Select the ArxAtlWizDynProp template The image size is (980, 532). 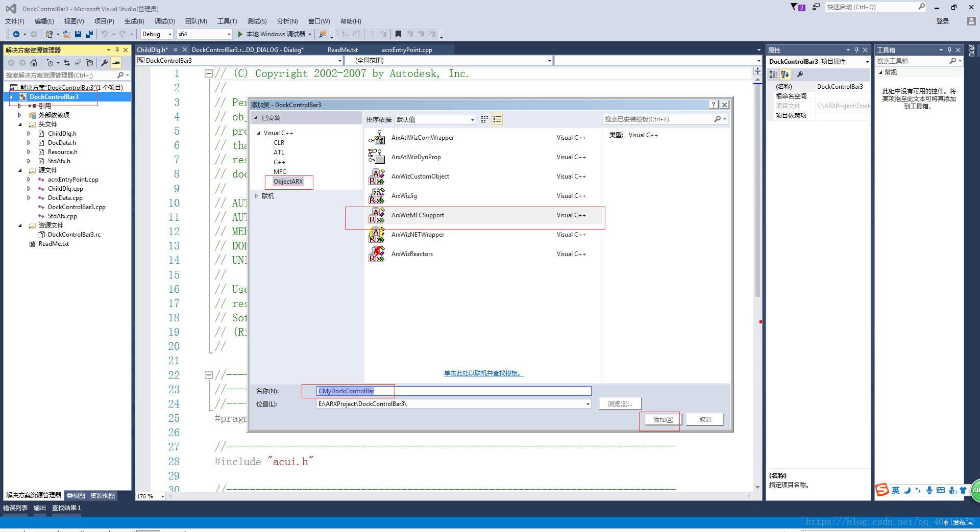[484, 157]
